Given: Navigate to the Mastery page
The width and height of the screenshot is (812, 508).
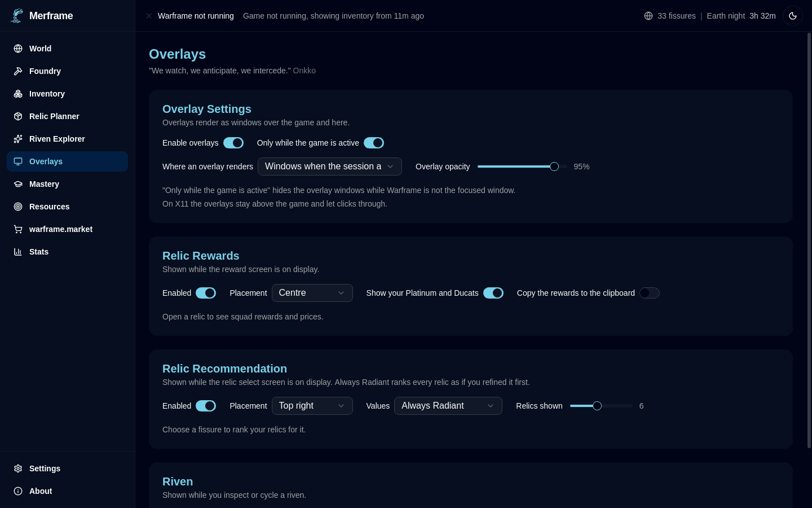Looking at the screenshot, I should 68,184.
